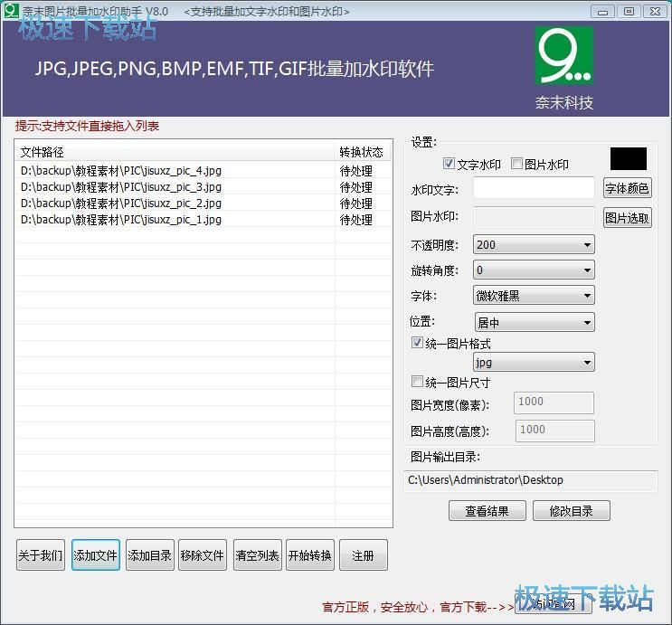Click the 查看结果 button

tap(487, 511)
